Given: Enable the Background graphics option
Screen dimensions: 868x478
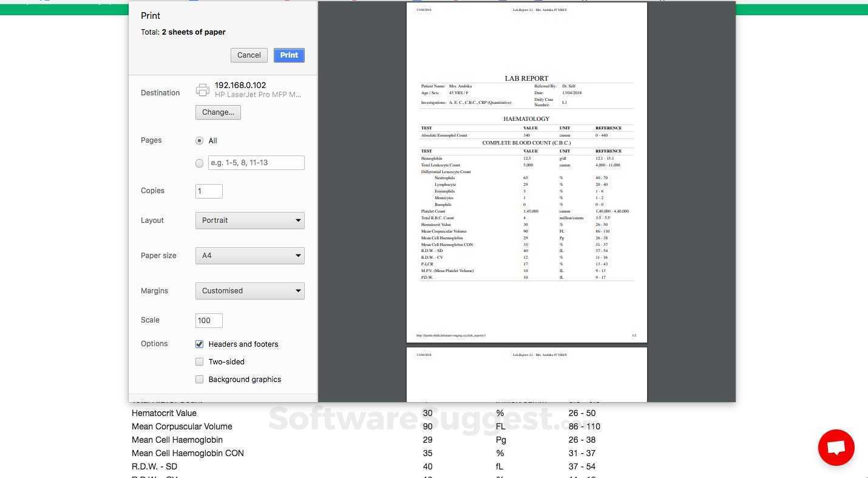Looking at the screenshot, I should tap(199, 379).
